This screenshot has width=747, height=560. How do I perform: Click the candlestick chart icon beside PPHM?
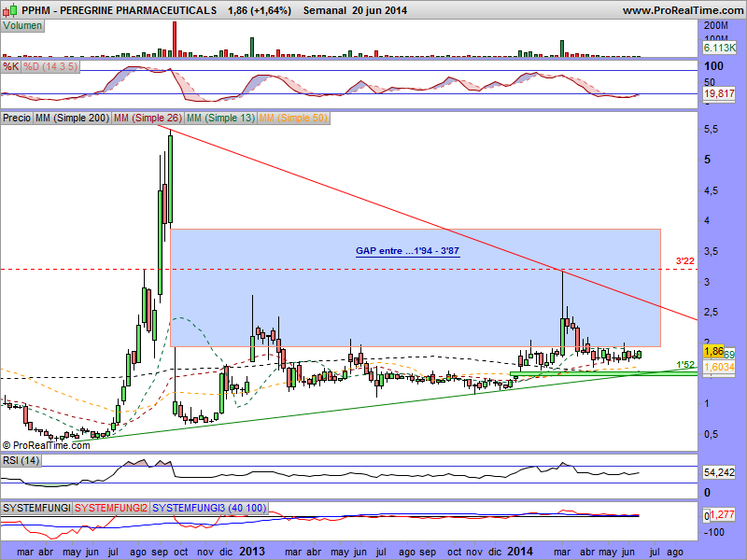click(x=10, y=9)
